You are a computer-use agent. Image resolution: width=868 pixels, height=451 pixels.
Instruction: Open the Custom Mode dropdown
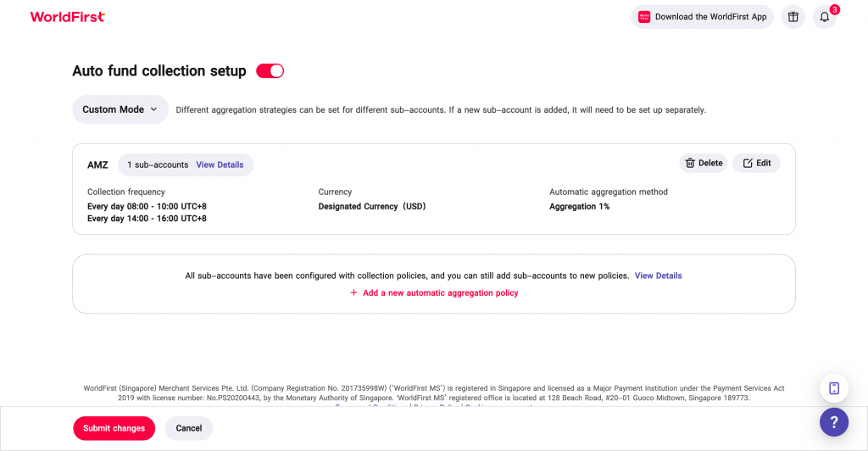(x=120, y=109)
